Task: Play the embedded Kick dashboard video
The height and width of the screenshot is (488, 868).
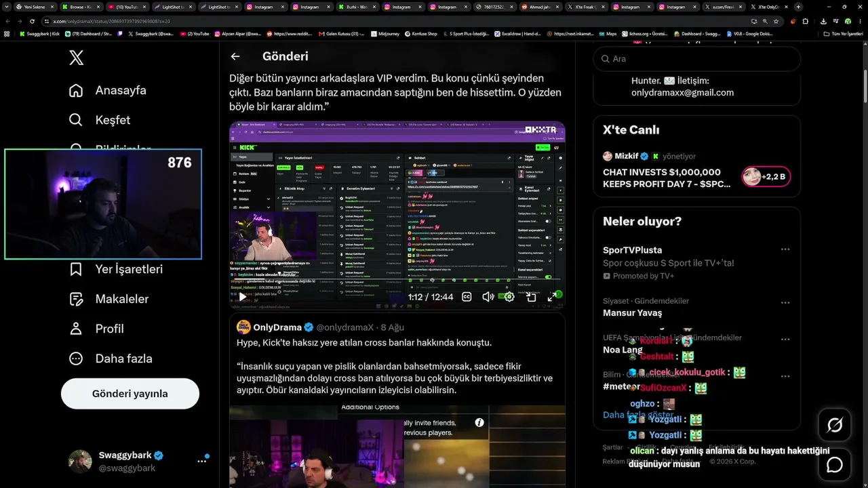Action: click(242, 297)
